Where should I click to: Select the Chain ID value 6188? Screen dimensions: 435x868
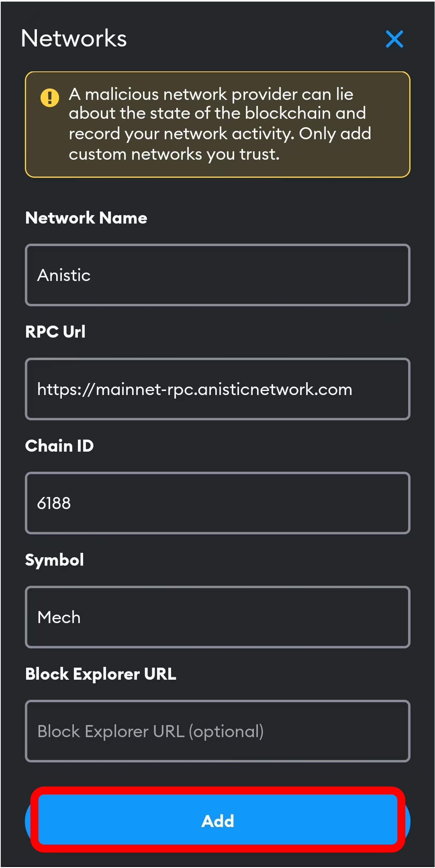[x=54, y=503]
